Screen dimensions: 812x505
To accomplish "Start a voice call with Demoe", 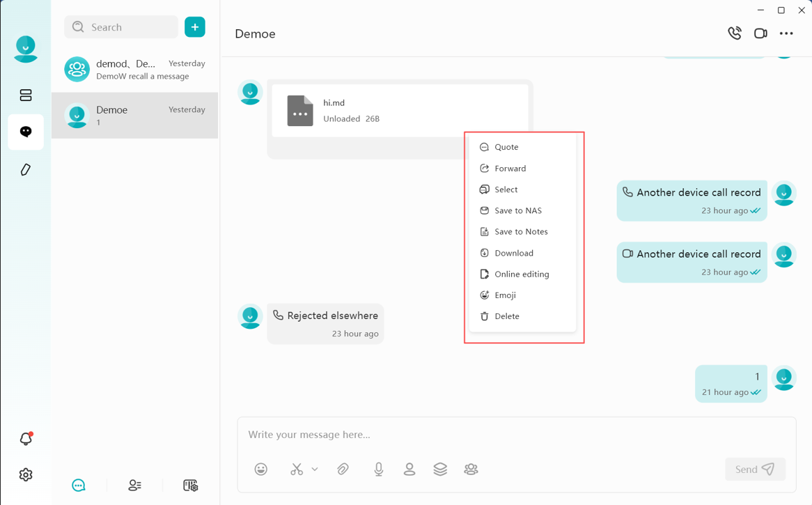I will click(734, 33).
